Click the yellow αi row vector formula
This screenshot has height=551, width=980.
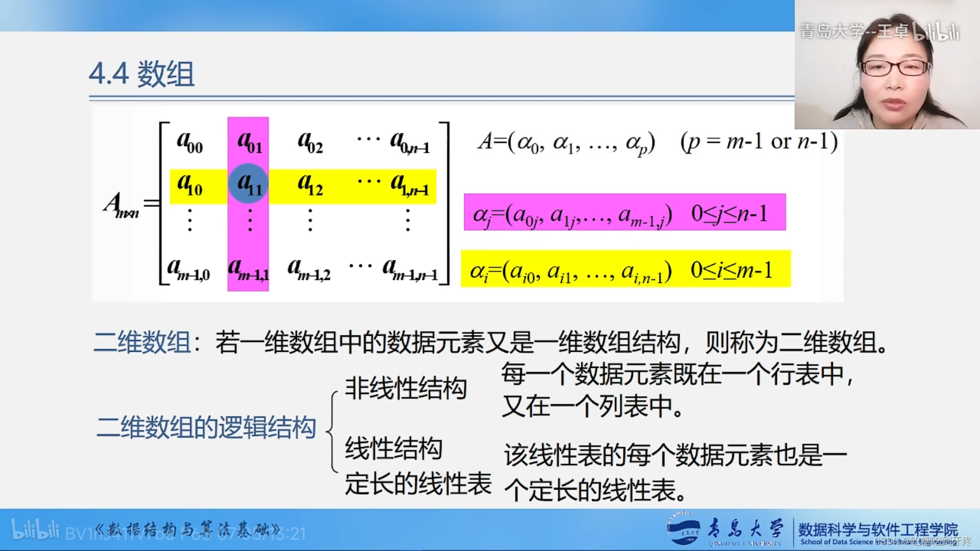pos(626,269)
